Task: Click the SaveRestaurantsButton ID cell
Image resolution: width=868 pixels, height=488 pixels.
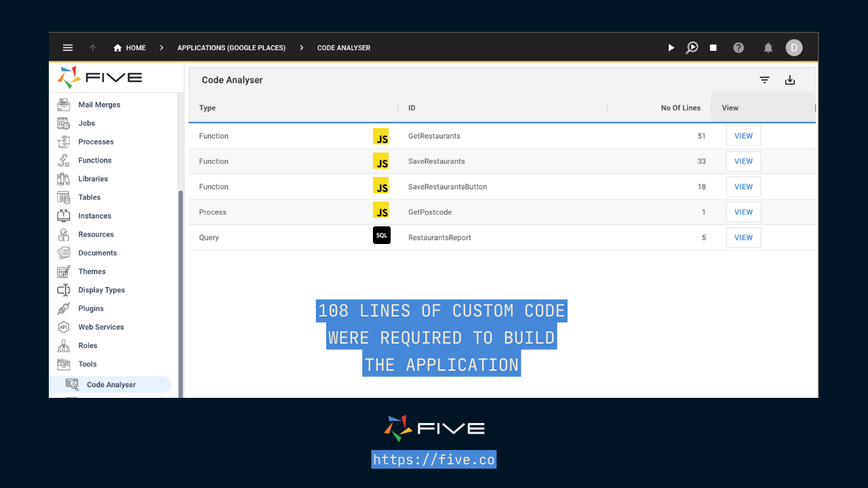Action: tap(448, 187)
